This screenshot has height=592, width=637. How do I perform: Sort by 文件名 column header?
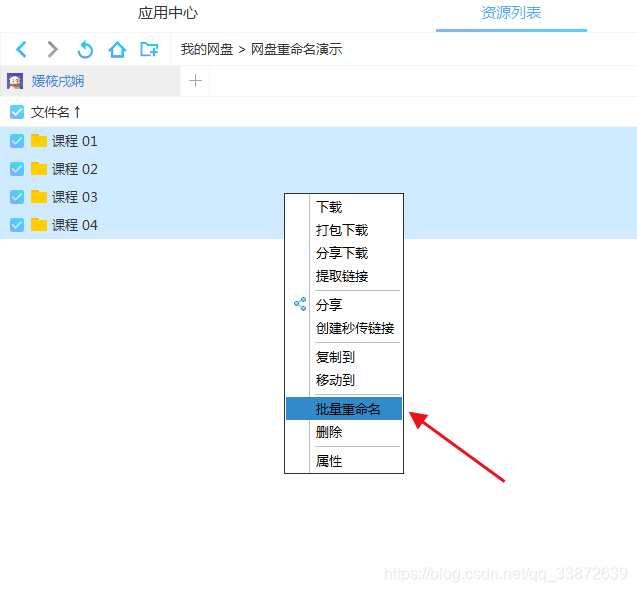(x=56, y=112)
